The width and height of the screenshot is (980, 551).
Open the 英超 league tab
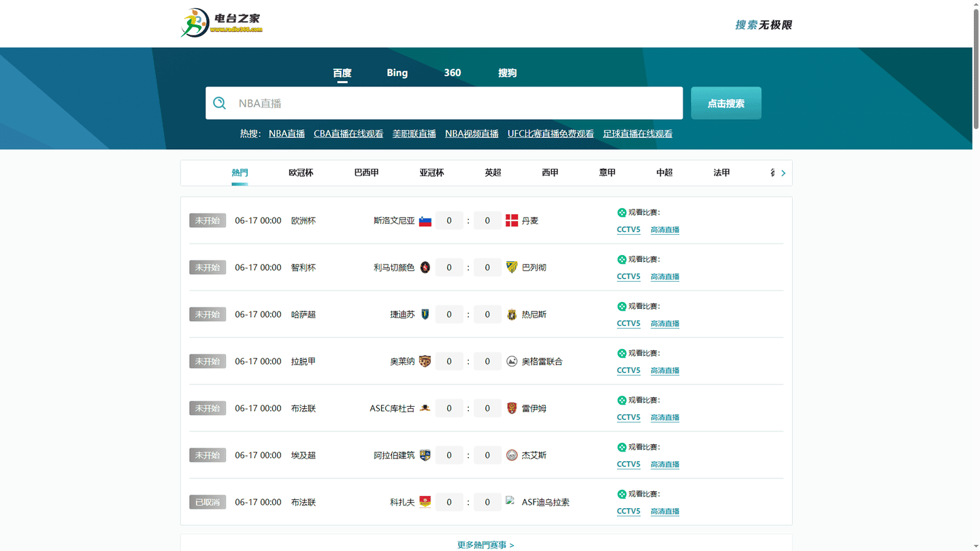click(x=493, y=173)
